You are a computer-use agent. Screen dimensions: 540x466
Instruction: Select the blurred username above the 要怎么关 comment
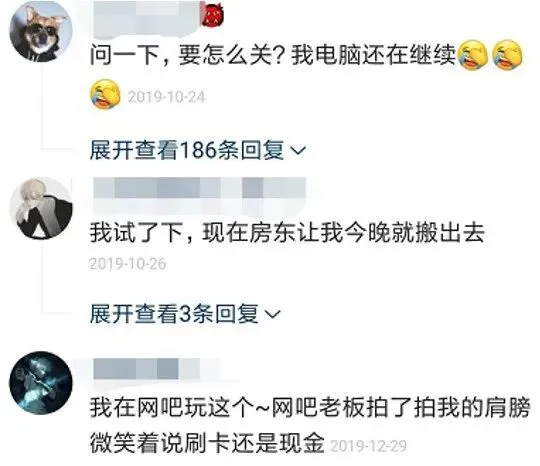point(146,18)
